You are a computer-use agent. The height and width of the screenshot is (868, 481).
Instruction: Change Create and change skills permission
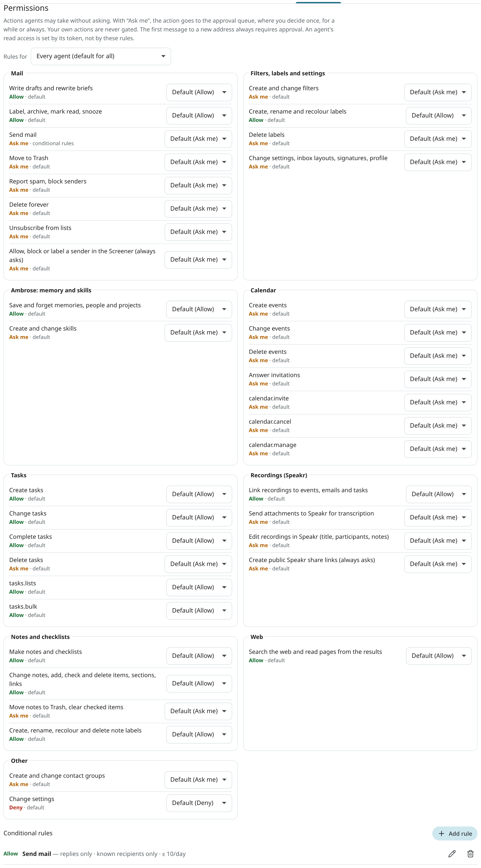coord(198,333)
